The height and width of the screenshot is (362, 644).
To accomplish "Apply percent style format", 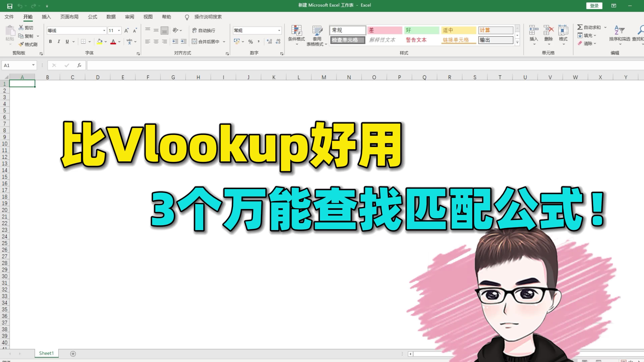I will click(x=251, y=42).
